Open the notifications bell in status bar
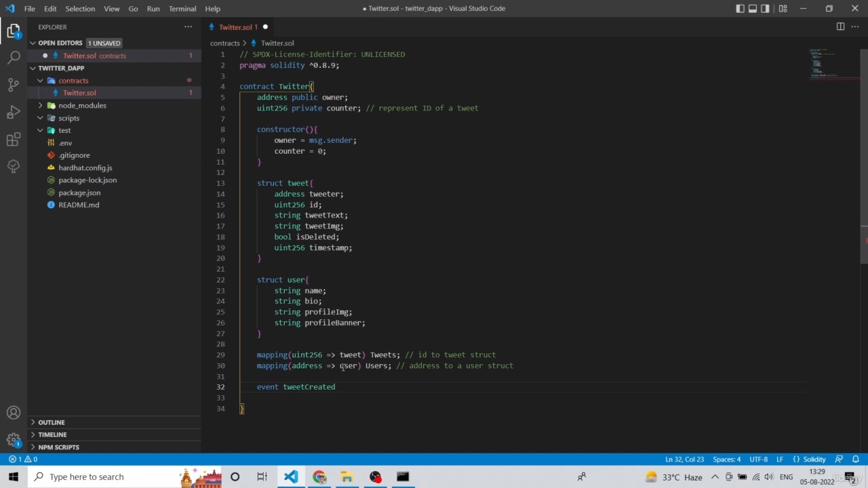Screen dimensions: 868x488 click(855, 459)
